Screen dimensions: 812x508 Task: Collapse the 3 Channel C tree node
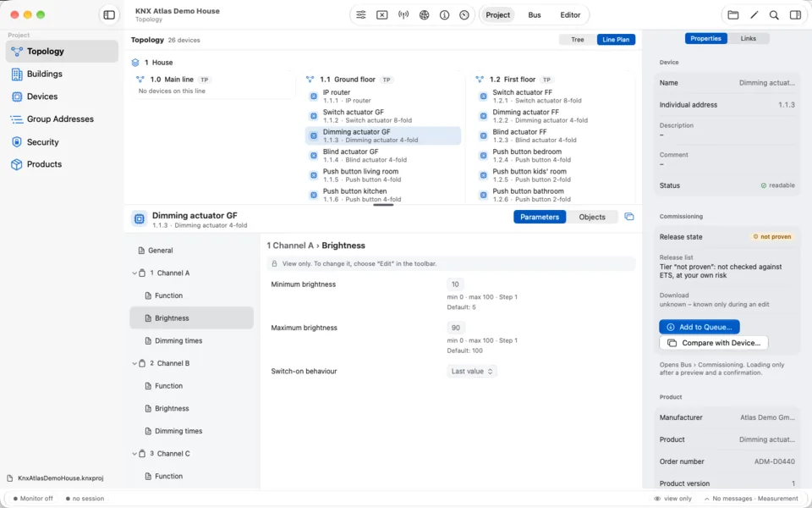[134, 454]
